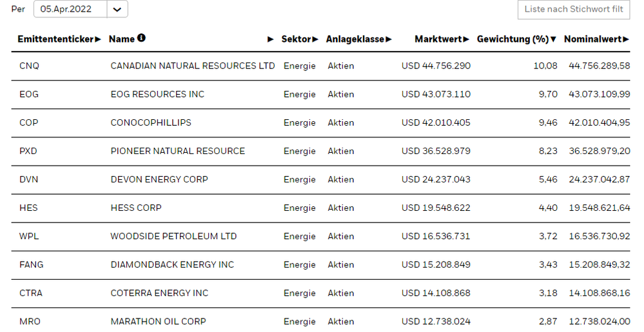This screenshot has height=332, width=644.
Task: Click MARATHON OIL CORP name
Action: 158,321
